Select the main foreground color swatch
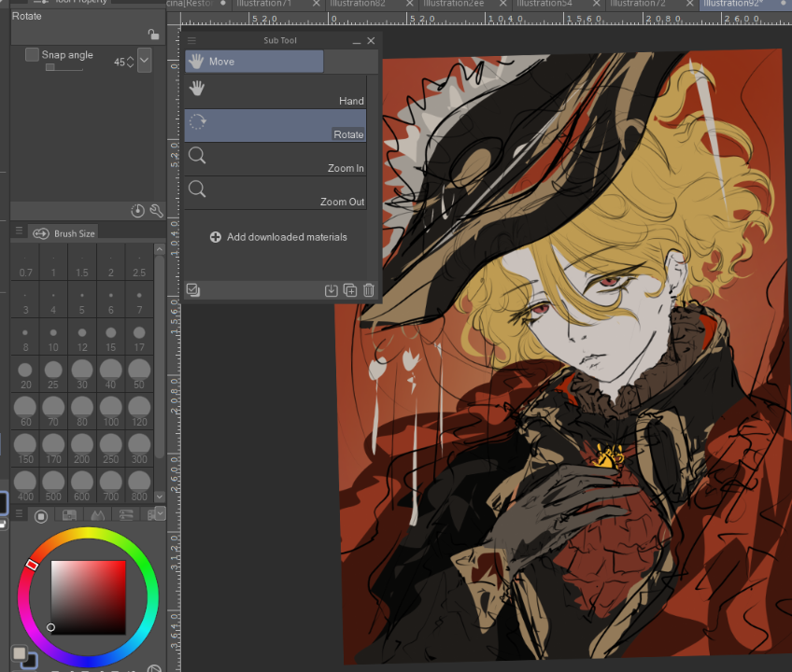 click(x=20, y=652)
